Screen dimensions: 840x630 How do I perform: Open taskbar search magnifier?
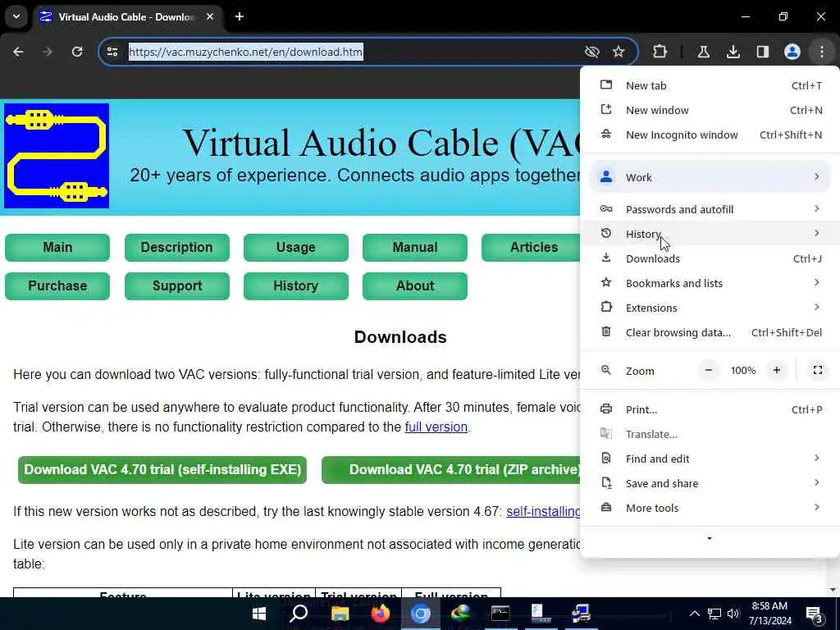[299, 614]
